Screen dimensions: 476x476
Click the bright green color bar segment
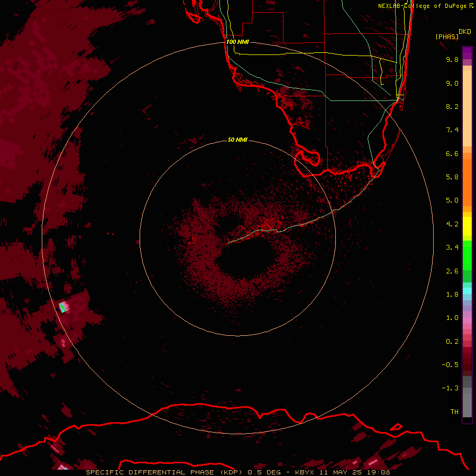(x=467, y=255)
